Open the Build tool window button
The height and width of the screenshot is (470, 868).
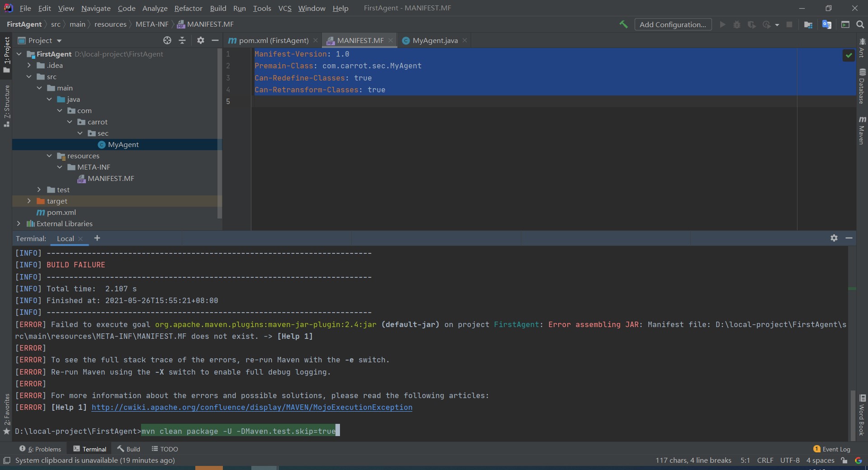click(129, 449)
